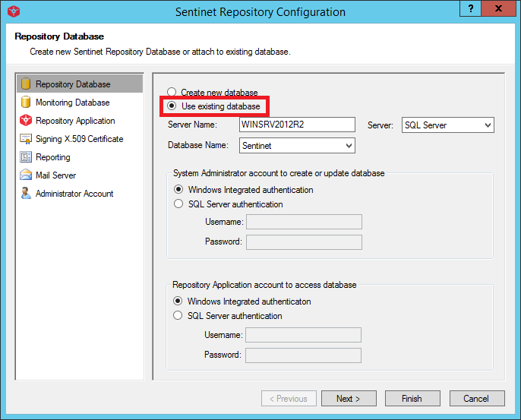This screenshot has width=521, height=420.
Task: Click the Mail Server envelope icon
Action: pos(26,175)
